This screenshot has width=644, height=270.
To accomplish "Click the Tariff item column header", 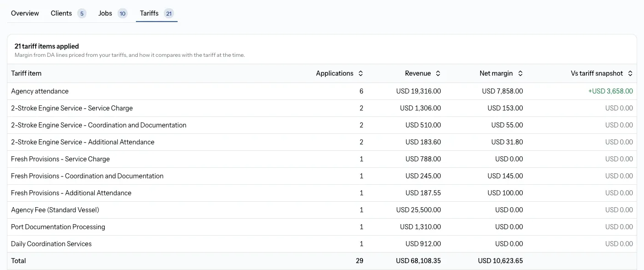I will pyautogui.click(x=26, y=73).
